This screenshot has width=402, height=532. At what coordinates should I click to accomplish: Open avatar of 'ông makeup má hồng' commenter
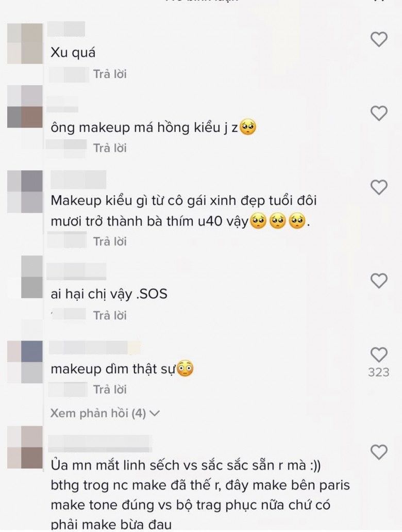coord(25,106)
